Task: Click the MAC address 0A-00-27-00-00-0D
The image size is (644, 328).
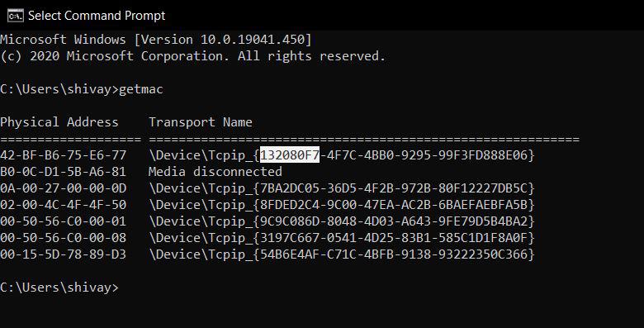Action: (64, 188)
